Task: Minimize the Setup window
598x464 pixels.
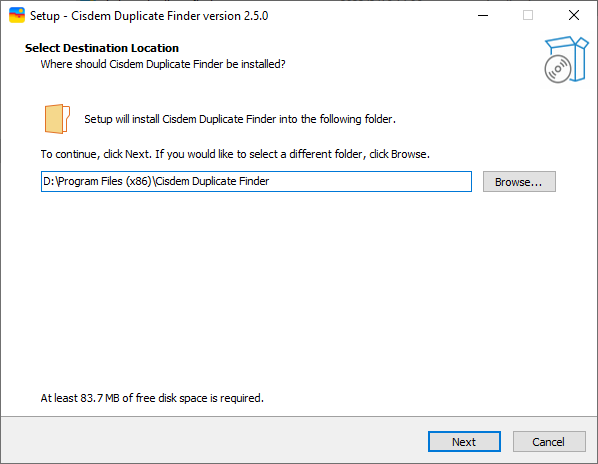Action: [483, 15]
